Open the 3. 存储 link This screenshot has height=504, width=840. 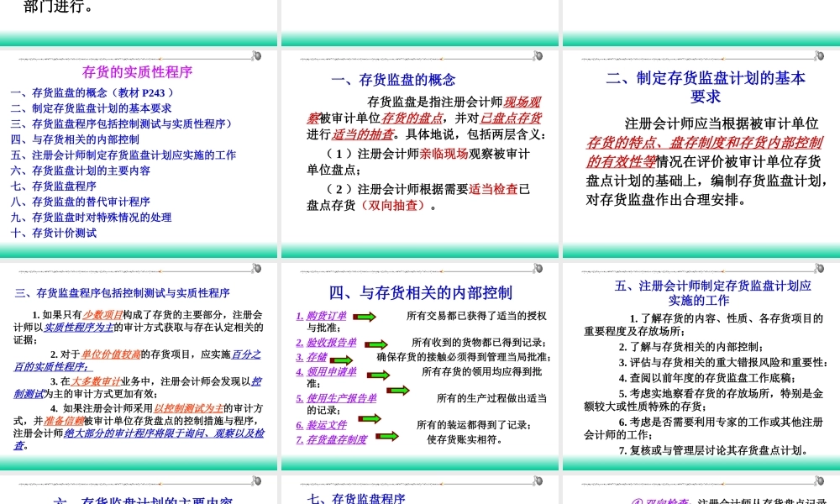(312, 357)
